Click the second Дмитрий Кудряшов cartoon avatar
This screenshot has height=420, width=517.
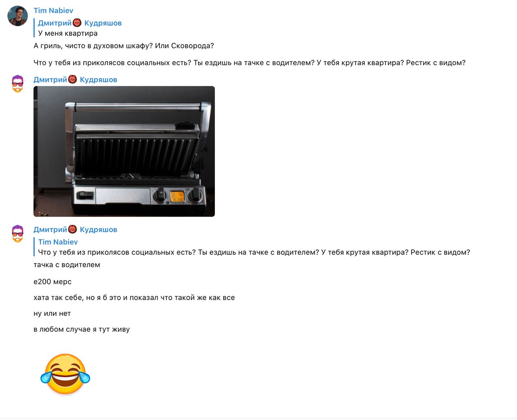[17, 234]
